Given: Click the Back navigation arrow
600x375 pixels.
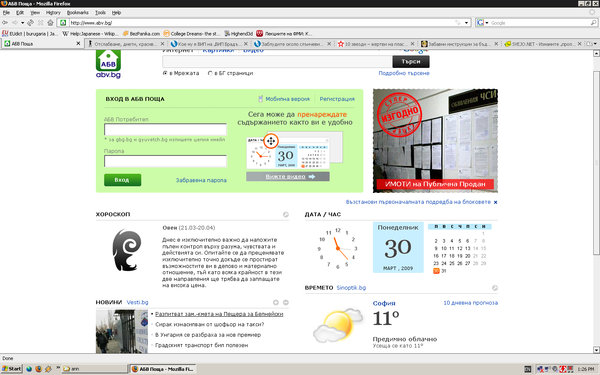Looking at the screenshot, I should (x=5, y=23).
